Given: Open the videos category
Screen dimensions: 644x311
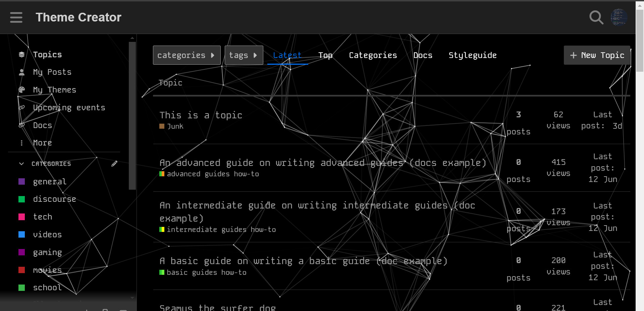Looking at the screenshot, I should coord(47,235).
